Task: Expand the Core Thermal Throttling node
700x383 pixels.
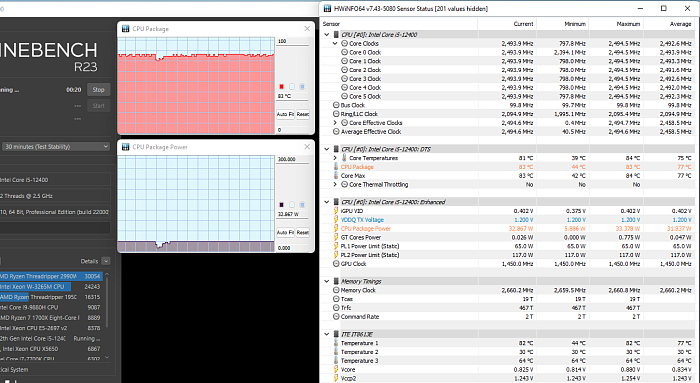Action: tap(335, 184)
